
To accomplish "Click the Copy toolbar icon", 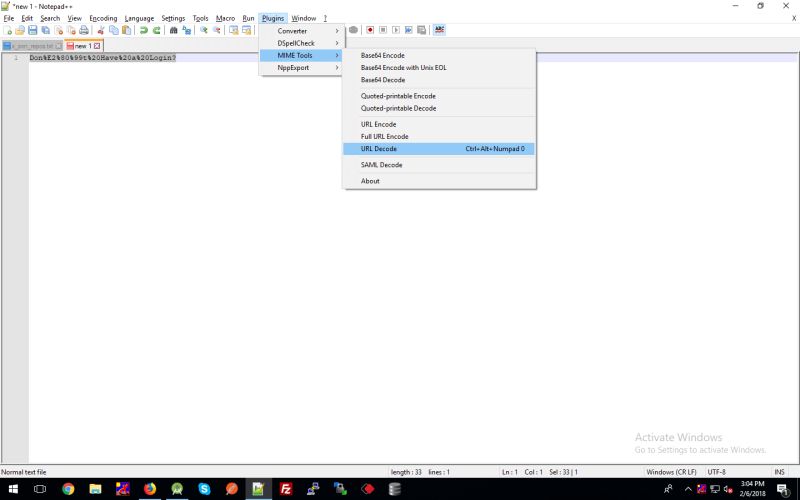I will click(x=114, y=30).
